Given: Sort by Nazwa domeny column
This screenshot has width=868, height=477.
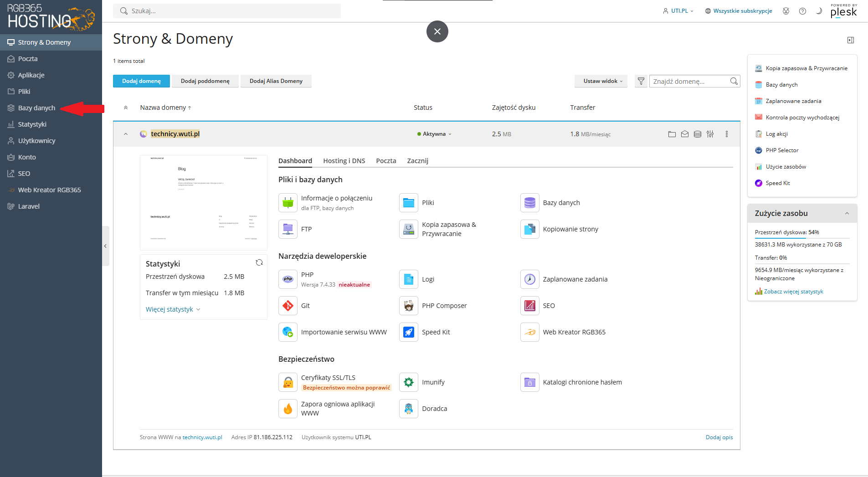Looking at the screenshot, I should (x=165, y=108).
